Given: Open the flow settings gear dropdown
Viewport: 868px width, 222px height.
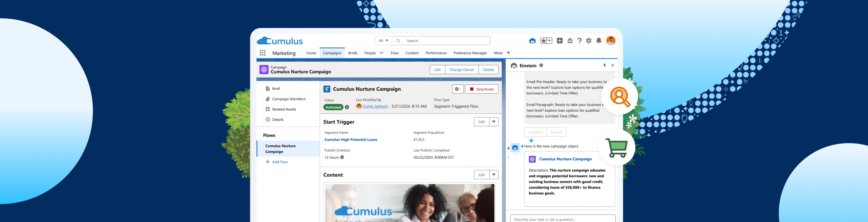Looking at the screenshot, I should [x=458, y=89].
